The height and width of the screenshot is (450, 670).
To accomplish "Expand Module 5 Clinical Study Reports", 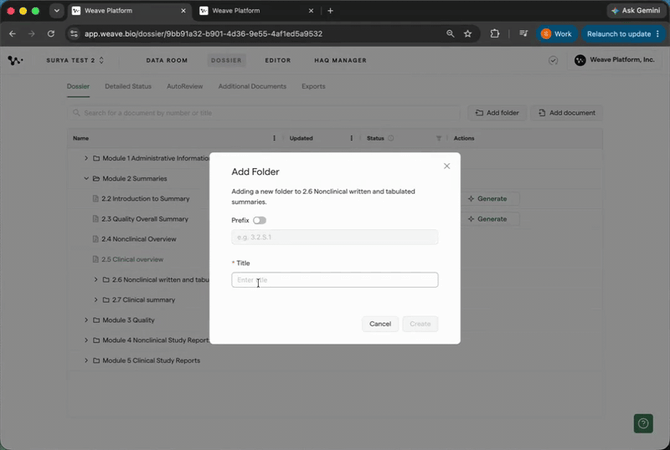I will click(86, 360).
